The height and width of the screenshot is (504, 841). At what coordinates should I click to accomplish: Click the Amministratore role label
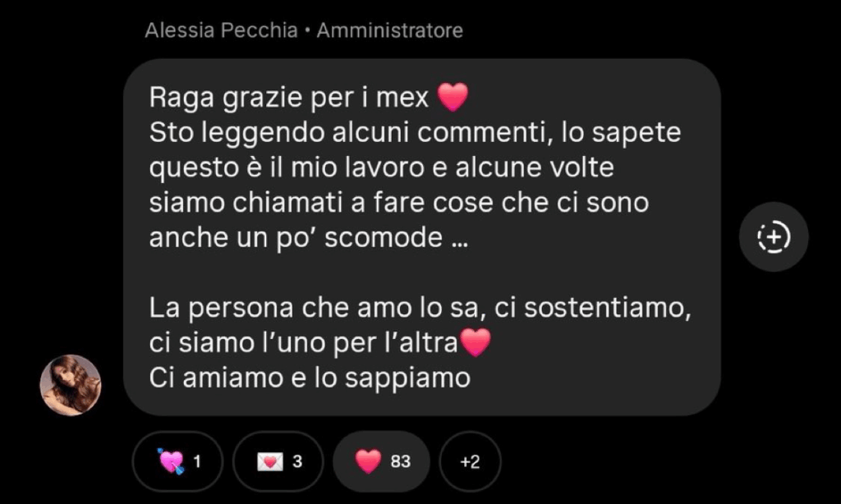390,30
